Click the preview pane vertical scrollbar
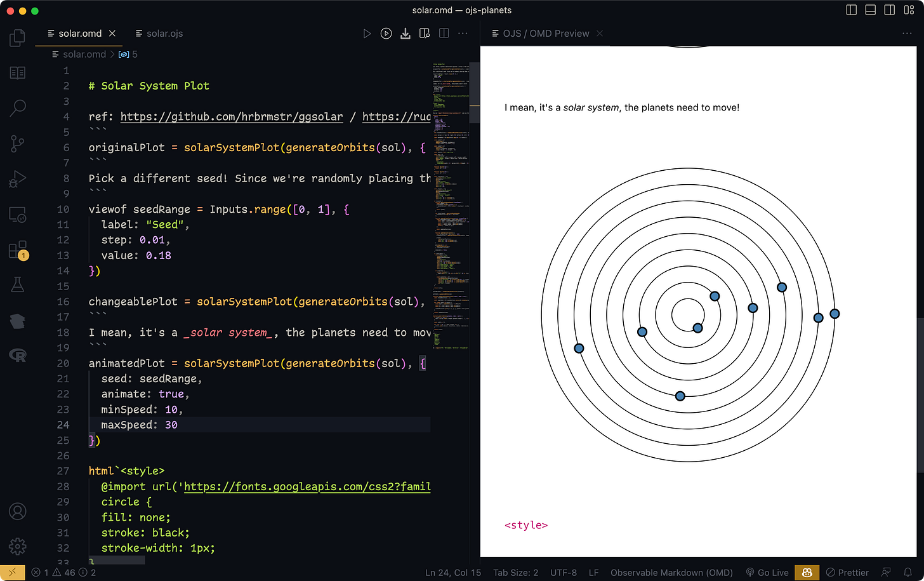The width and height of the screenshot is (924, 581). point(920,394)
